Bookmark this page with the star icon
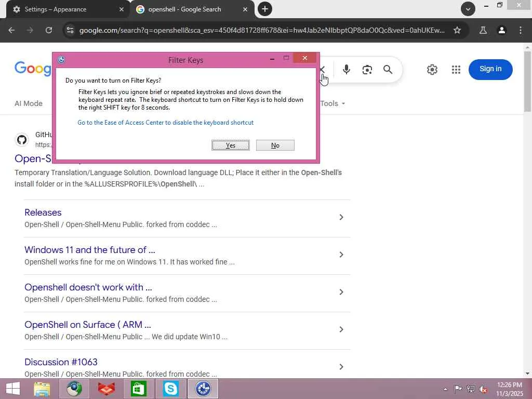The height and width of the screenshot is (399, 532). [x=457, y=30]
